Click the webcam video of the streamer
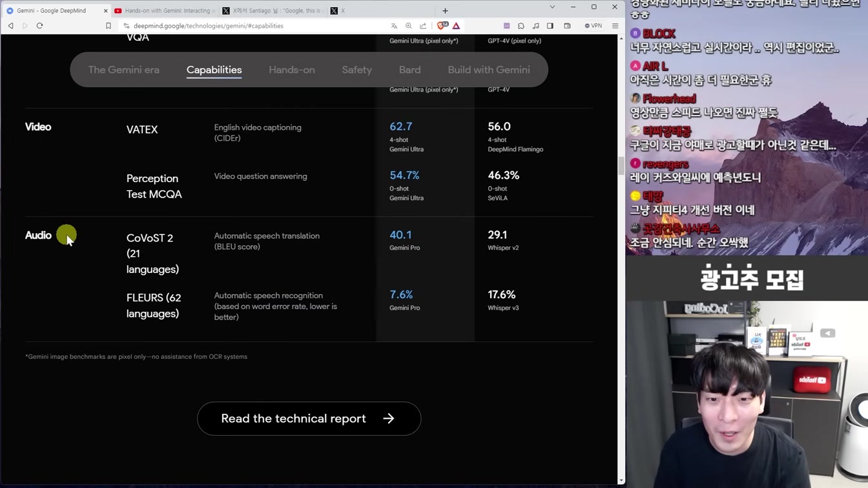Image resolution: width=868 pixels, height=488 pixels. click(747, 394)
